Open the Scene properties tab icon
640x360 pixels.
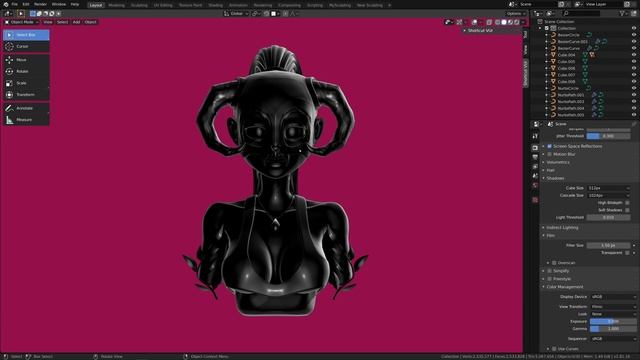pyautogui.click(x=535, y=176)
